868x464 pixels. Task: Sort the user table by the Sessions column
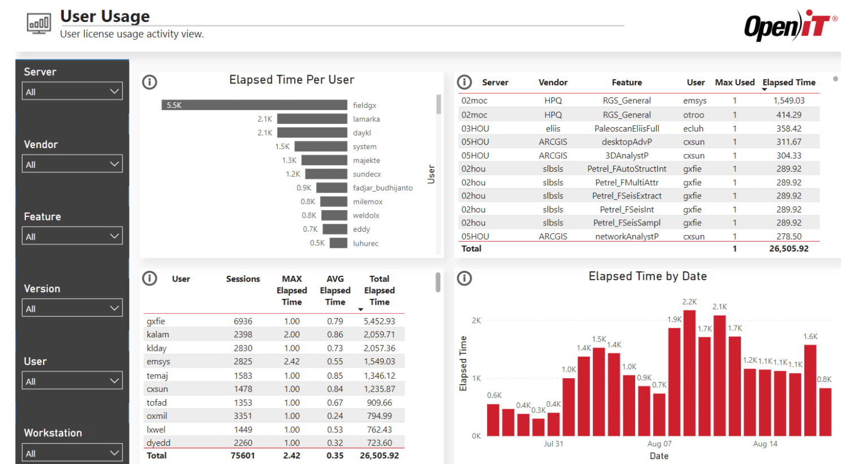tap(243, 279)
